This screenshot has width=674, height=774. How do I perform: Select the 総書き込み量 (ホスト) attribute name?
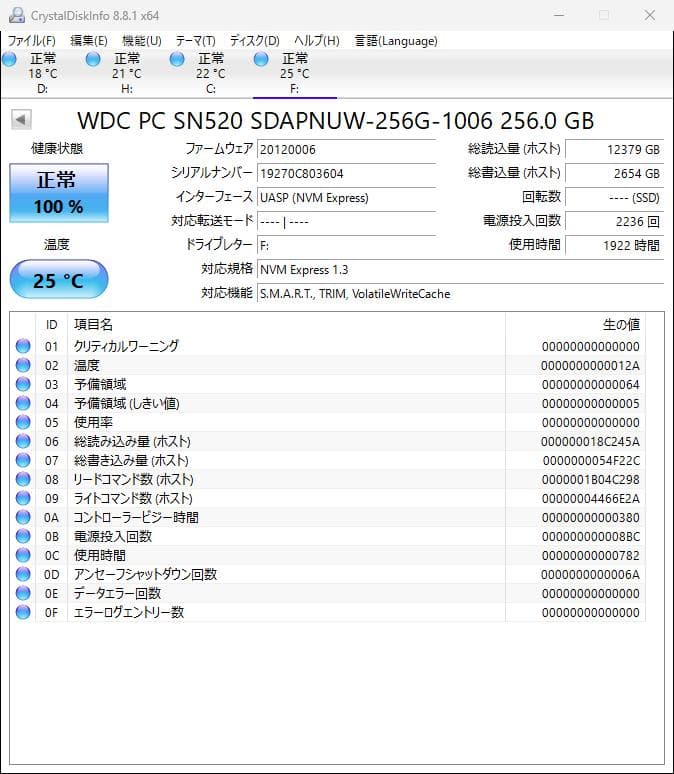pyautogui.click(x=131, y=460)
